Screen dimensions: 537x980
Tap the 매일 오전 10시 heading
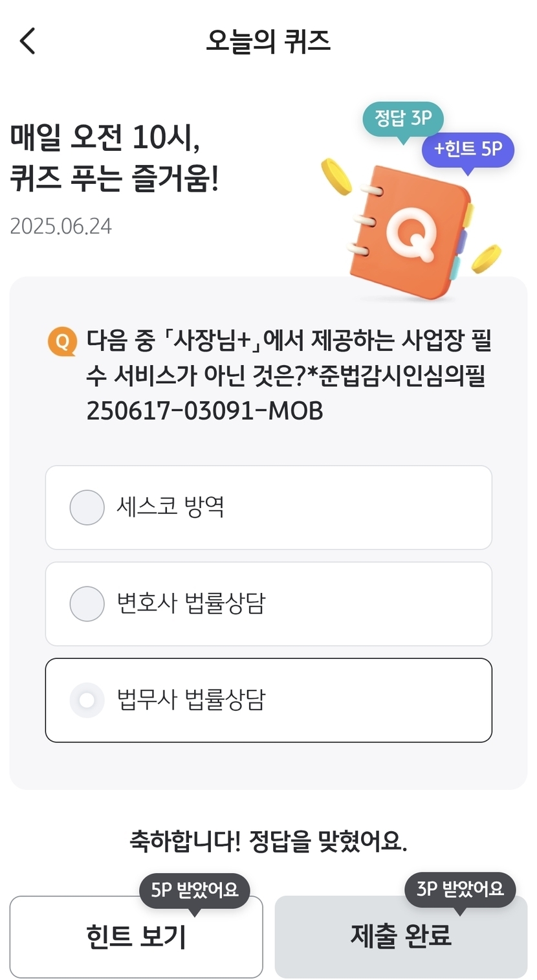click(105, 137)
